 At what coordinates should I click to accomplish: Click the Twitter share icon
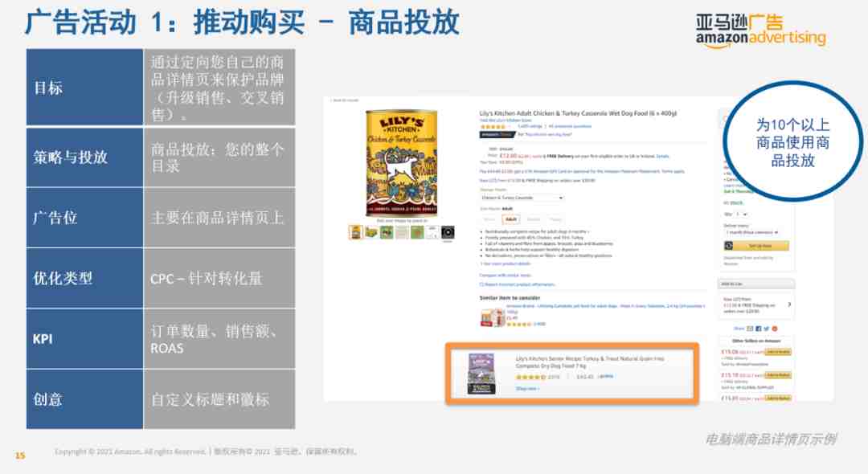766,329
